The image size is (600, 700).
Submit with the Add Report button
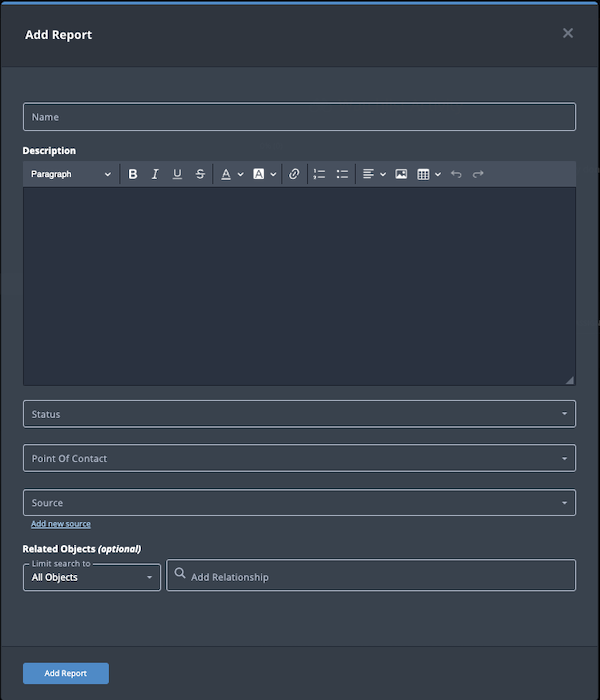(66, 673)
